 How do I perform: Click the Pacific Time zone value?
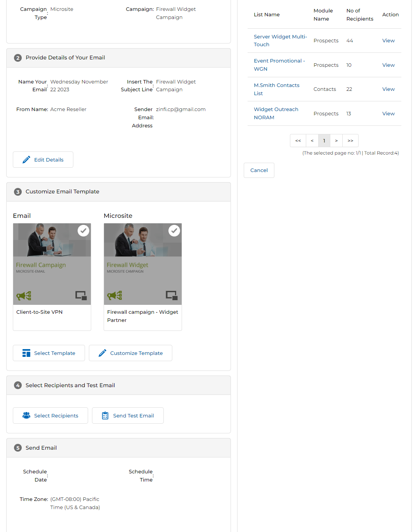coord(75,503)
